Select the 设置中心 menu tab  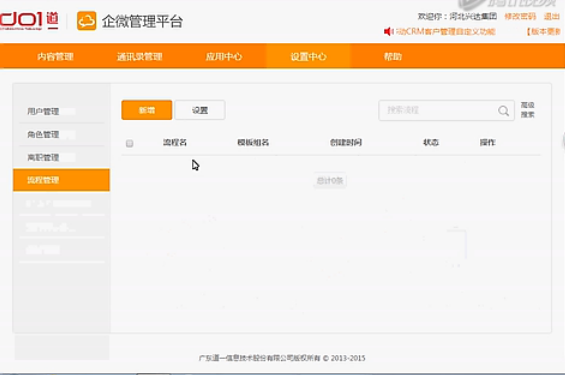[308, 57]
